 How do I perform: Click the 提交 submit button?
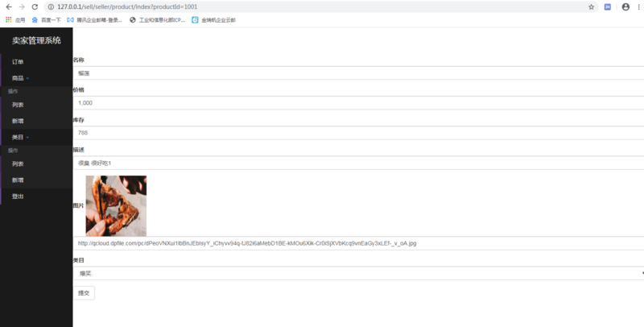(x=84, y=293)
